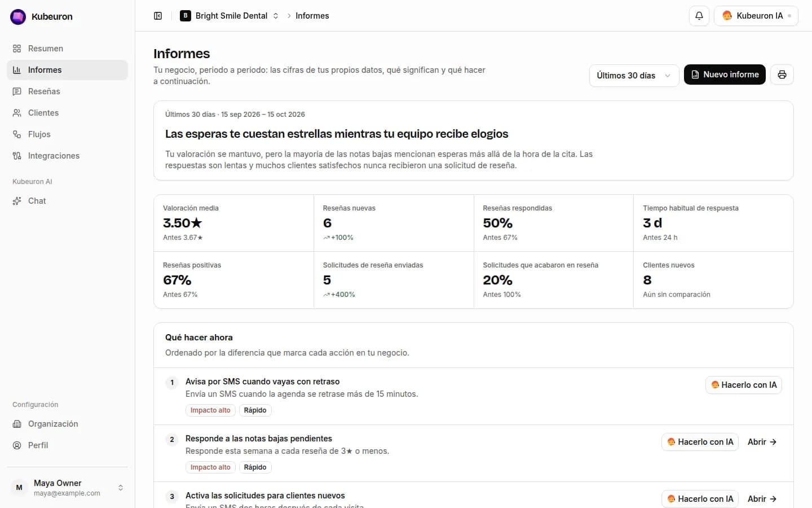Open the notifications bell
Image resolution: width=812 pixels, height=508 pixels.
click(699, 16)
